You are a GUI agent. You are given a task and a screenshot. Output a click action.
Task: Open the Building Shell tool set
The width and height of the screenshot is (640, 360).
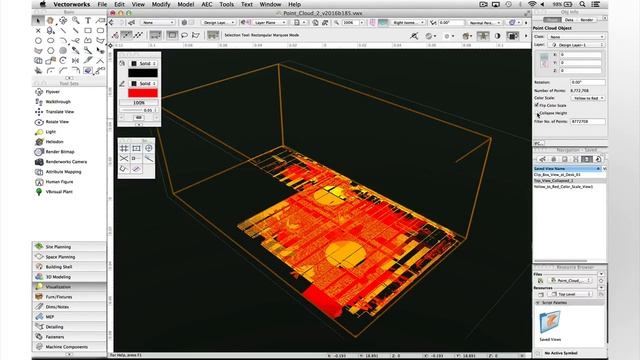(x=69, y=267)
